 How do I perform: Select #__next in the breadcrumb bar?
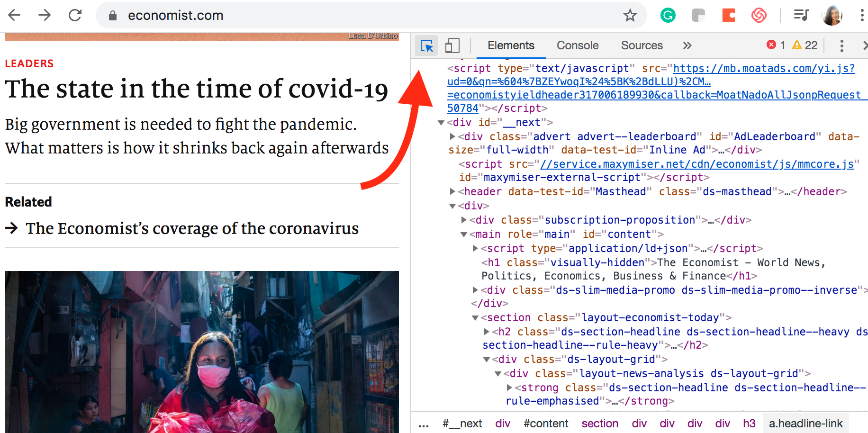click(x=462, y=424)
